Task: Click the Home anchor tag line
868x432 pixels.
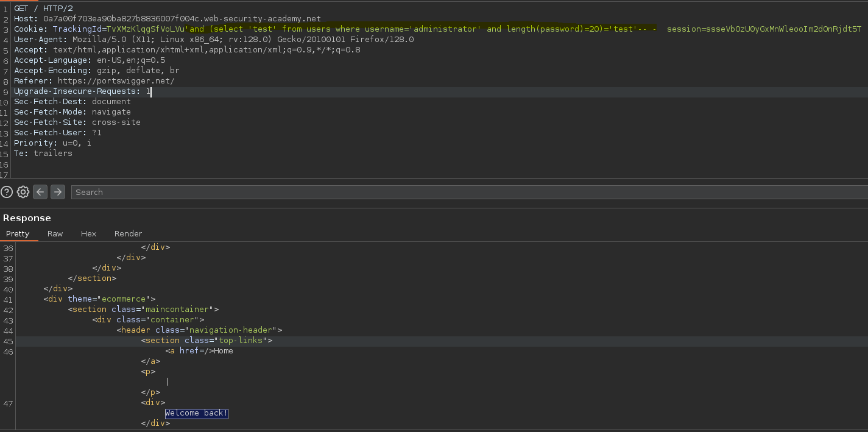Action: point(199,351)
